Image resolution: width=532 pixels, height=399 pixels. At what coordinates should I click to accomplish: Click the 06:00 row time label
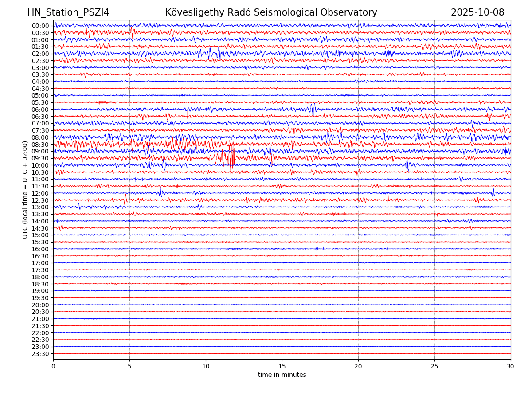[40, 110]
